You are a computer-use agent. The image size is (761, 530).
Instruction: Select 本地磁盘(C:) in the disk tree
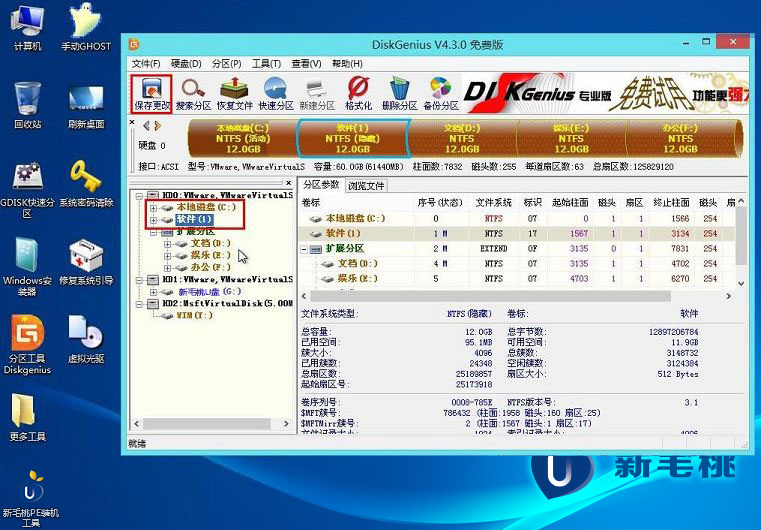pos(206,207)
